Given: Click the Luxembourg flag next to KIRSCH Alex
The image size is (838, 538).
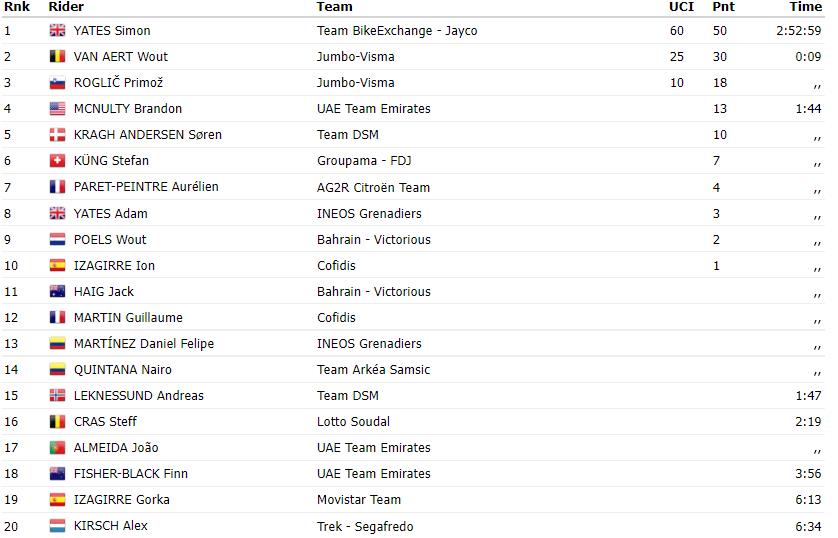Looking at the screenshot, I should point(57,526).
